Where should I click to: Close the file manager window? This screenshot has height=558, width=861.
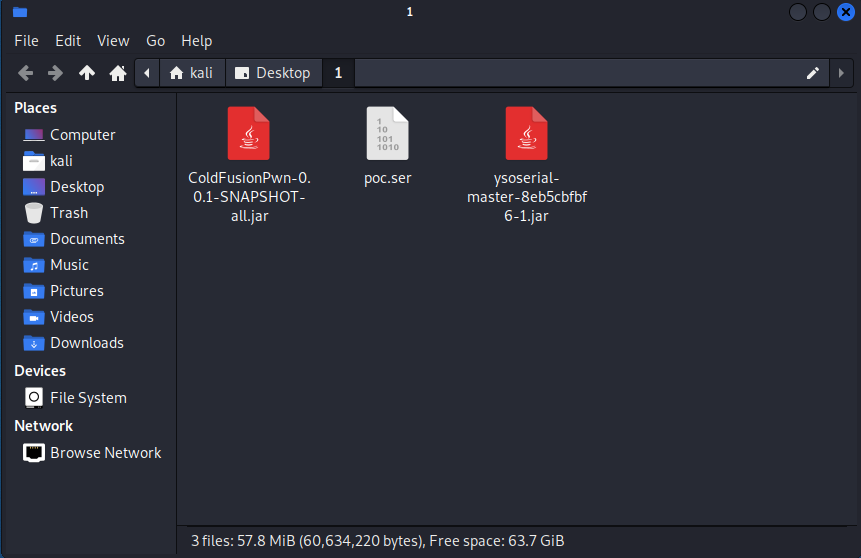click(846, 12)
